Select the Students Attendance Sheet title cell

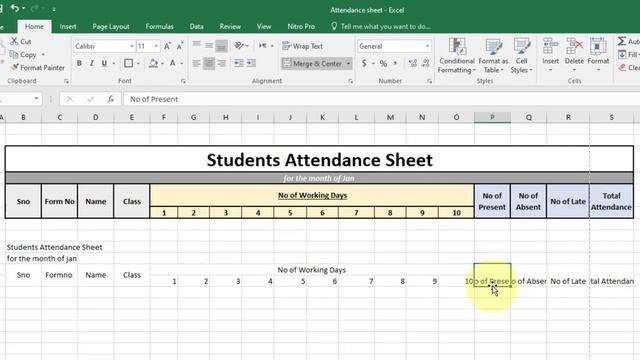pos(319,160)
